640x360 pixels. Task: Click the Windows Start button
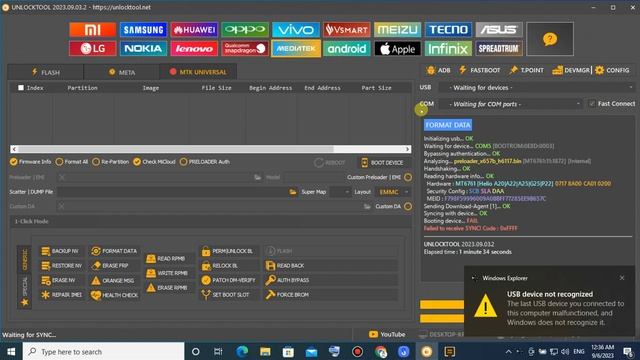tap(11, 351)
